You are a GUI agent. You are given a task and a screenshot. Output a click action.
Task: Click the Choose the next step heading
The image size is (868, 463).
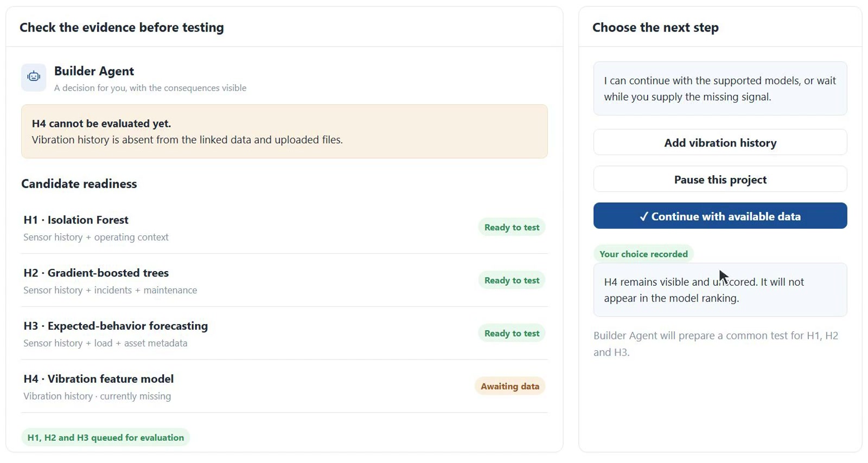coord(655,28)
